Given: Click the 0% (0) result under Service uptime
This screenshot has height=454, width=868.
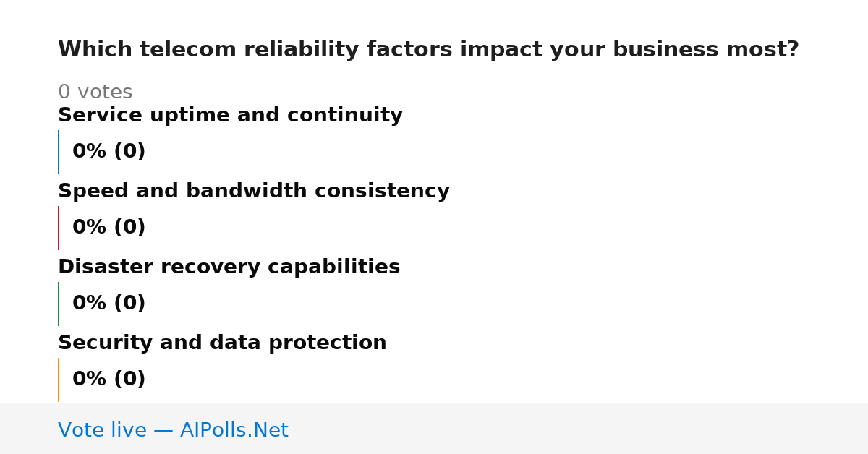Looking at the screenshot, I should [x=109, y=152].
